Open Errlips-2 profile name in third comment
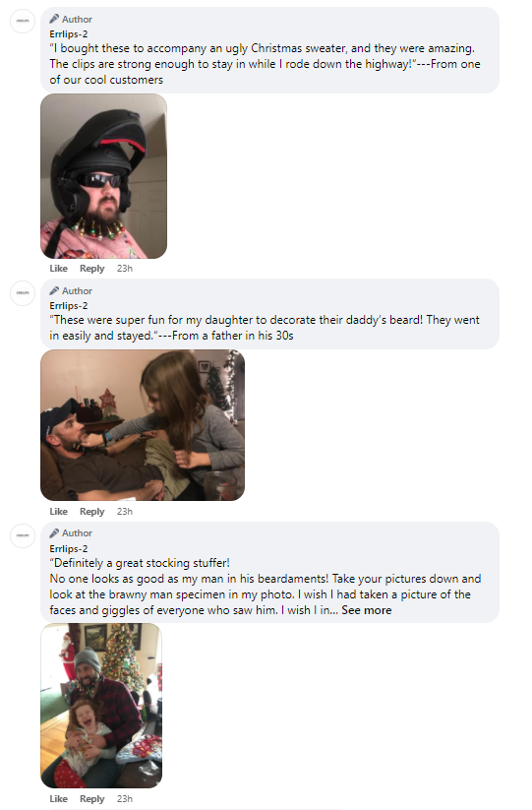This screenshot has width=532, height=810. pyautogui.click(x=69, y=548)
